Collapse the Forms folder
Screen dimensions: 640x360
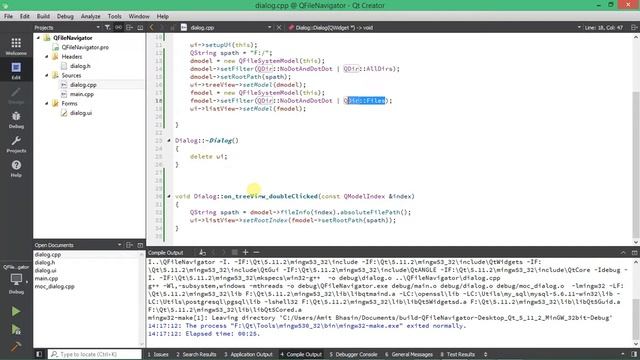point(47,103)
